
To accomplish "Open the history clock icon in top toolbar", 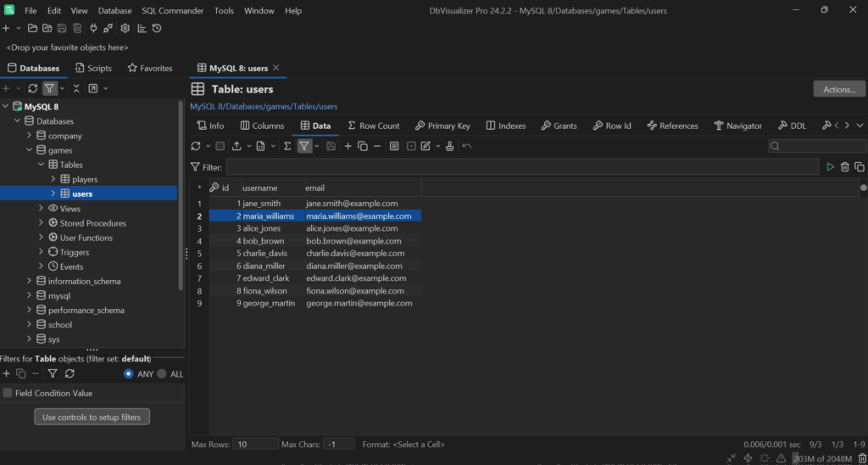I will click(157, 28).
